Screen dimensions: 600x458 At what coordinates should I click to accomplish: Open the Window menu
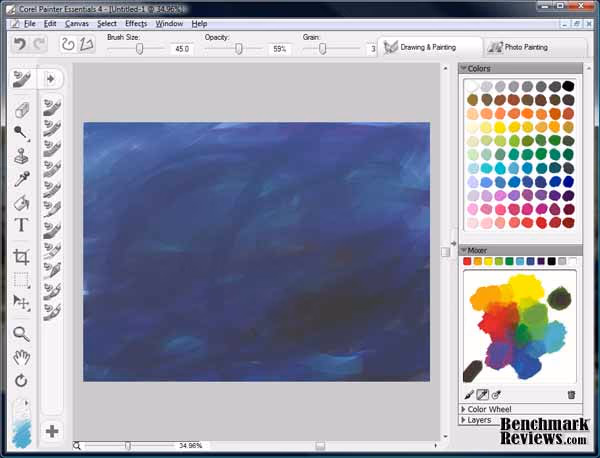169,24
